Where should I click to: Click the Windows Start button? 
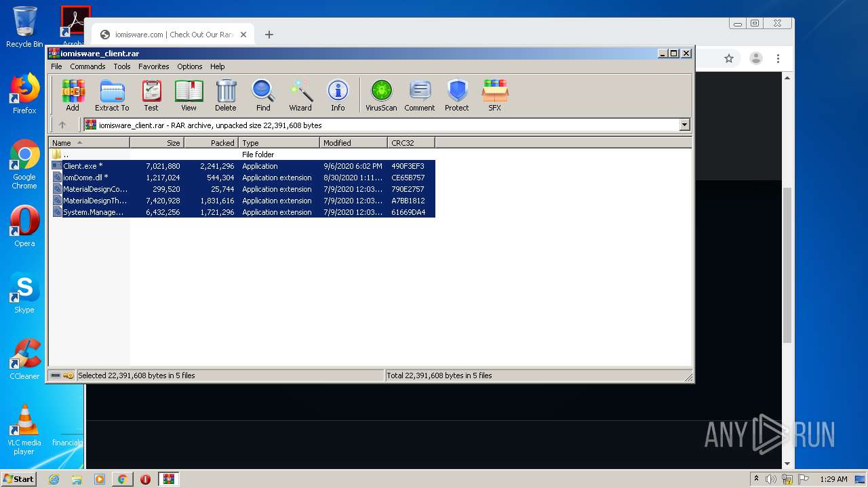(x=19, y=479)
